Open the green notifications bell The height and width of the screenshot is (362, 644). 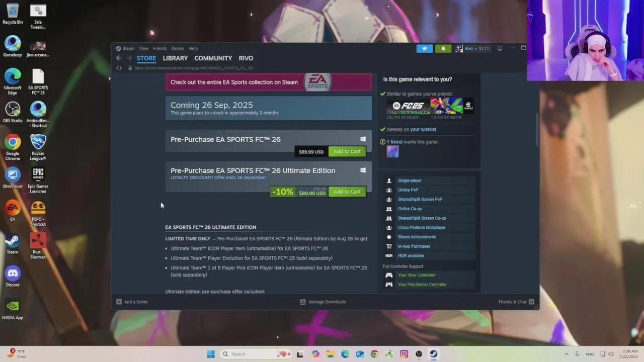click(443, 48)
